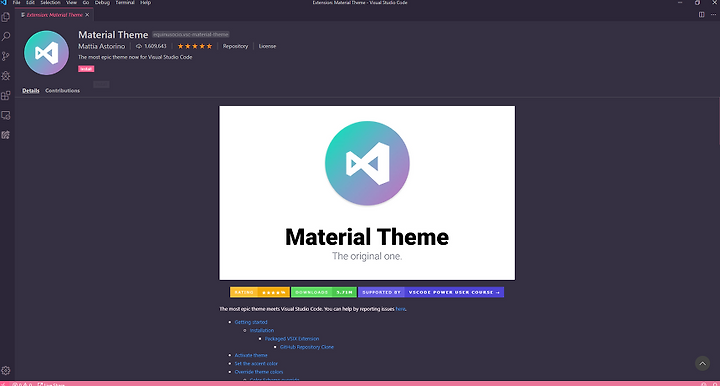Image resolution: width=720 pixels, height=386 pixels.
Task: Click the Material Theme banner image
Action: [x=367, y=193]
